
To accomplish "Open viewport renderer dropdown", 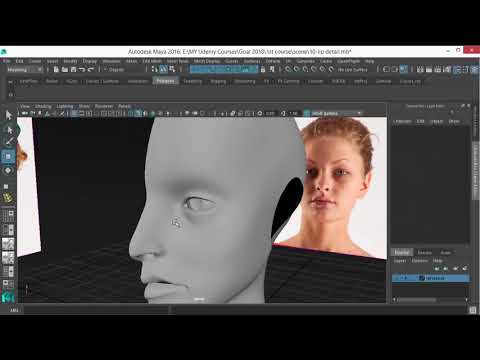I will (337, 113).
